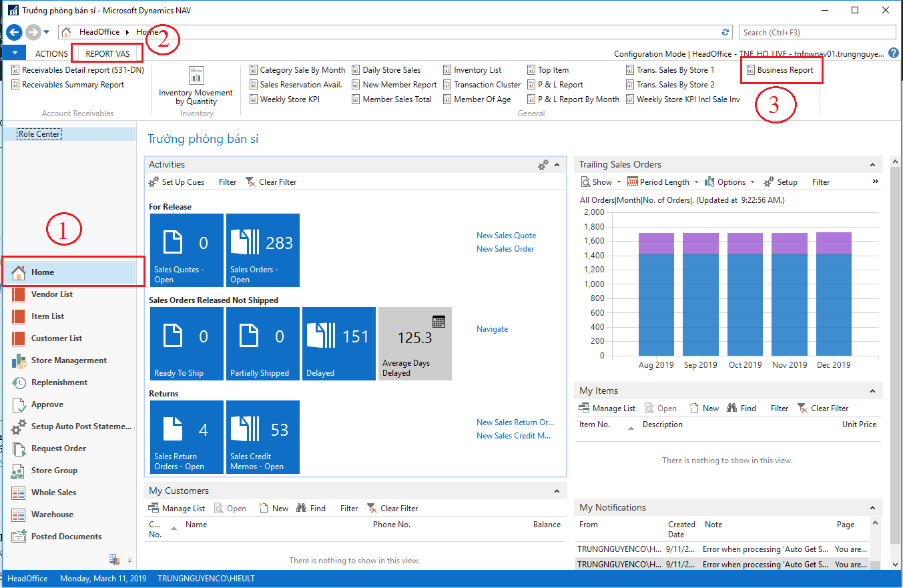Click the Search input field
The height and width of the screenshot is (588, 903).
[x=817, y=32]
